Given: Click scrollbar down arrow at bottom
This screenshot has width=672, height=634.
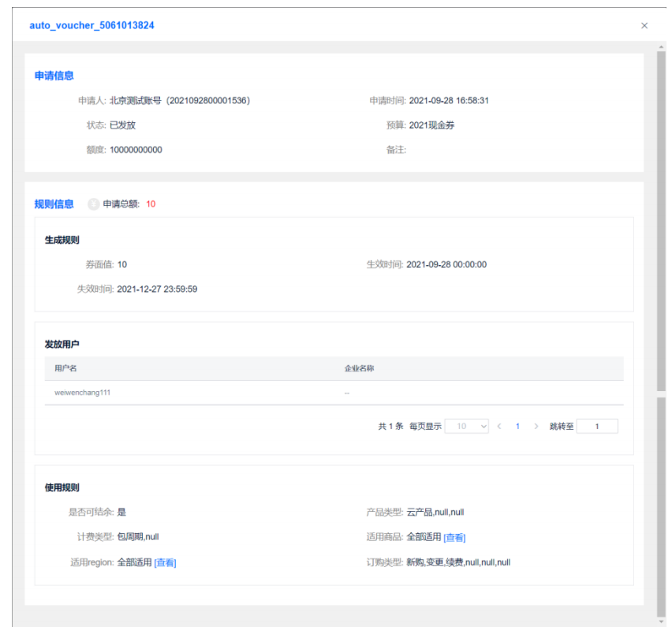Looking at the screenshot, I should (661, 622).
